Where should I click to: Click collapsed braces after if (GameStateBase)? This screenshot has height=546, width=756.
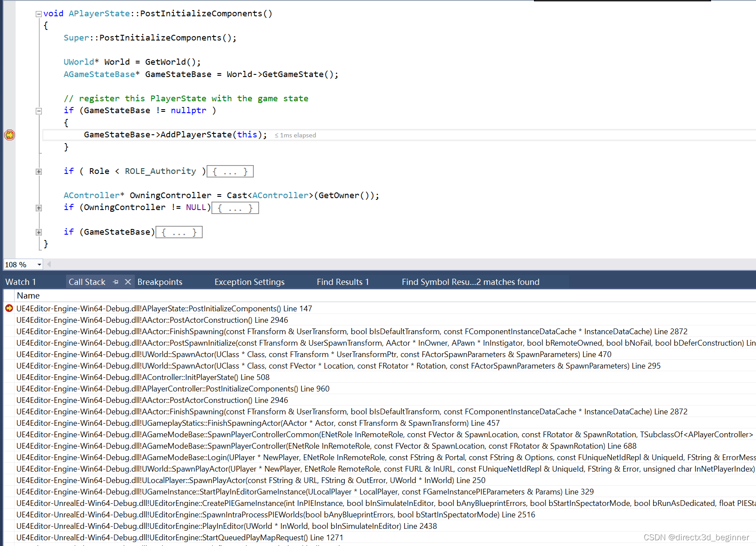(179, 232)
